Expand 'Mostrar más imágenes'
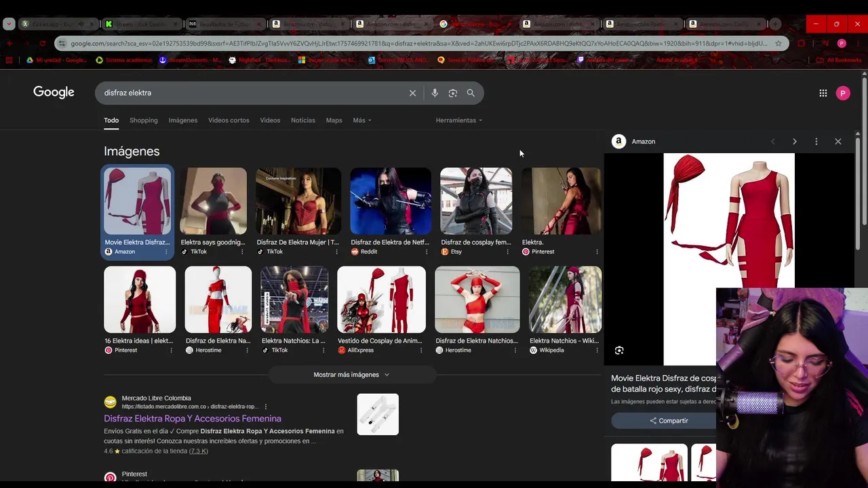Viewport: 868px width, 488px height. 351,375
